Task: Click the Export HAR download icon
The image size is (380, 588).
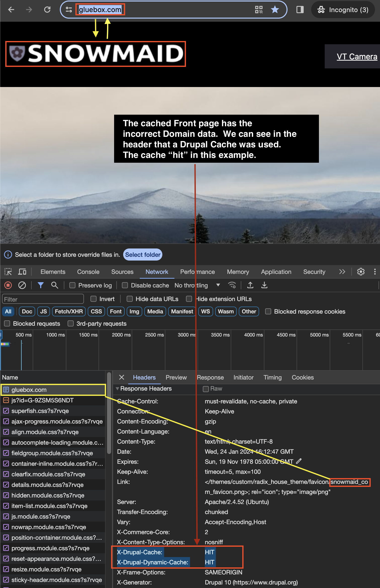Action: [264, 285]
